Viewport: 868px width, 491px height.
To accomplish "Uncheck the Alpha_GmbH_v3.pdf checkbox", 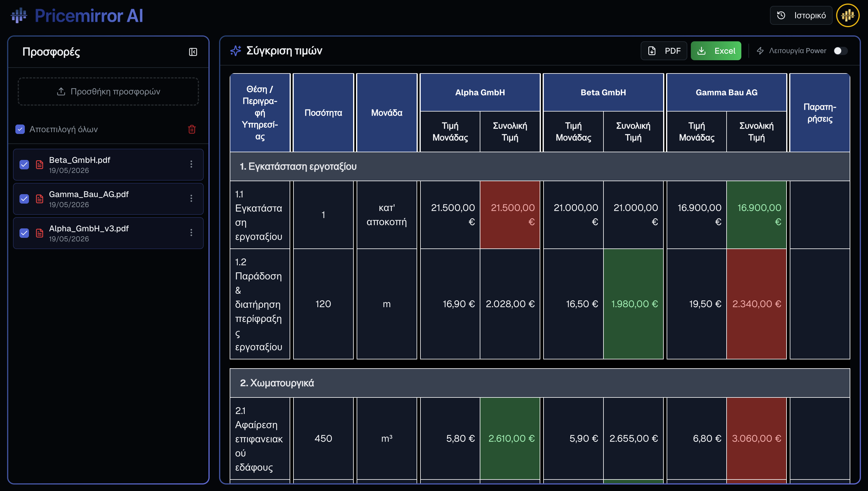I will click(24, 233).
